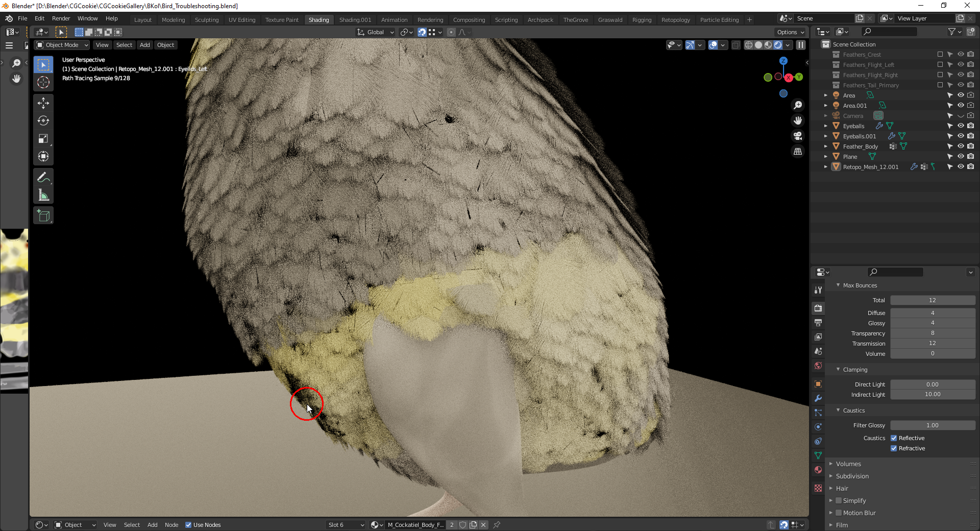The image size is (980, 531).
Task: Select the Measure tool
Action: click(43, 195)
